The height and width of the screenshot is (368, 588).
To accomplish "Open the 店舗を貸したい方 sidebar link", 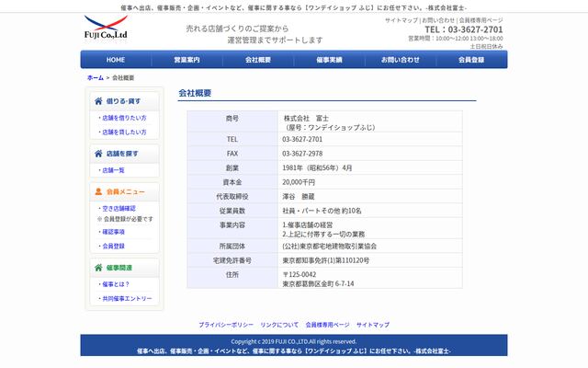I will [x=124, y=132].
